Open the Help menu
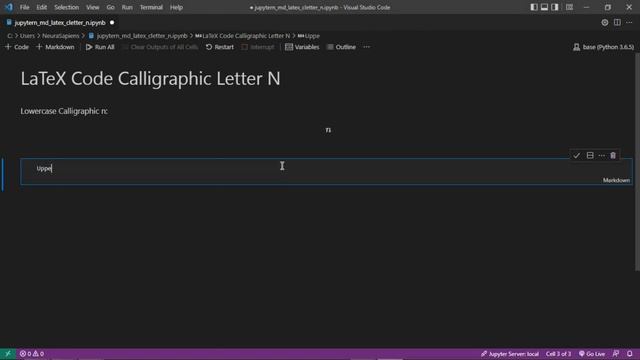Viewport: 640px width, 360px height. (x=176, y=7)
